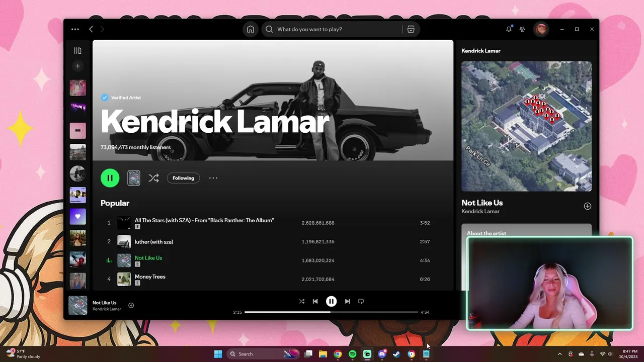Toggle the Following button
The height and width of the screenshot is (362, 644).
pos(183,178)
